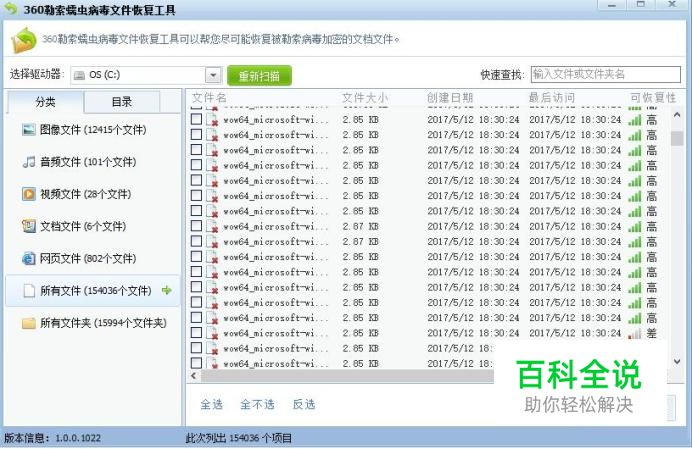Click the 差 recoverability rating text
This screenshot has width=692, height=449.
coord(651,333)
